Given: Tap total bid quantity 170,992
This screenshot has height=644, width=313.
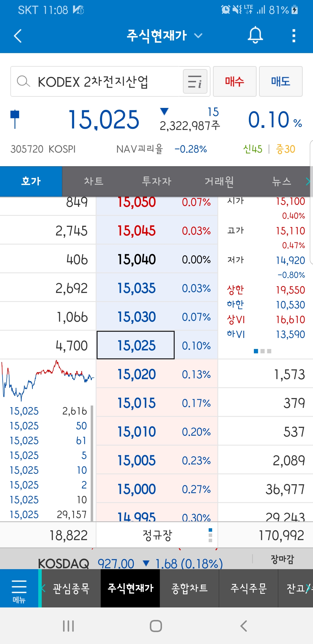Looking at the screenshot, I should 281,535.
